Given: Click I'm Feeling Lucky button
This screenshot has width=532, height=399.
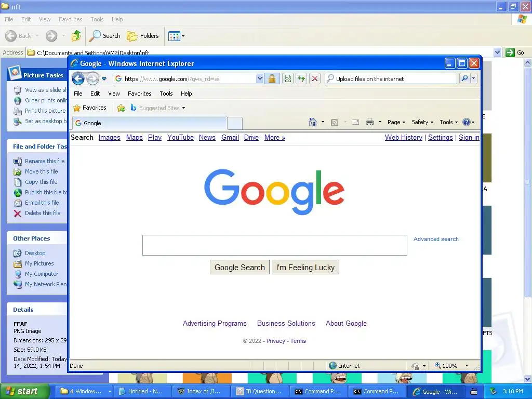Looking at the screenshot, I should (305, 268).
